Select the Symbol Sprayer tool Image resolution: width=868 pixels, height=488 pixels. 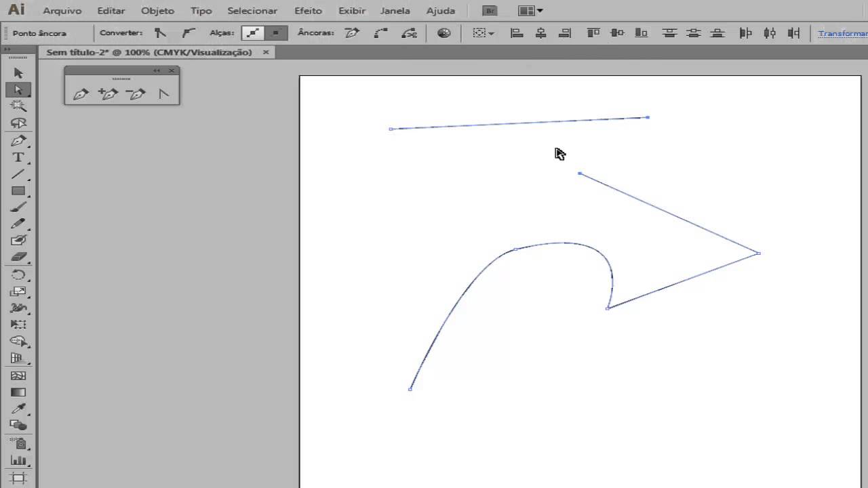pos(18,444)
